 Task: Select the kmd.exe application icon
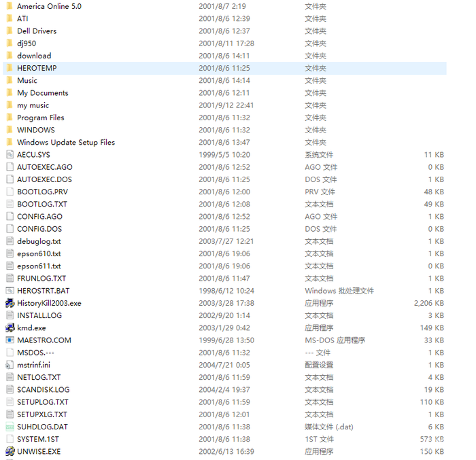point(10,328)
